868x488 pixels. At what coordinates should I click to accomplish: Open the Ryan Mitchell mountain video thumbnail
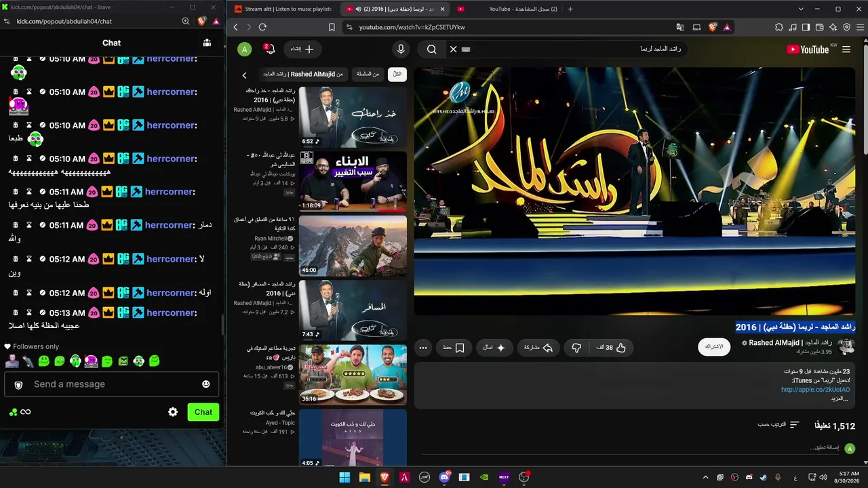click(353, 246)
